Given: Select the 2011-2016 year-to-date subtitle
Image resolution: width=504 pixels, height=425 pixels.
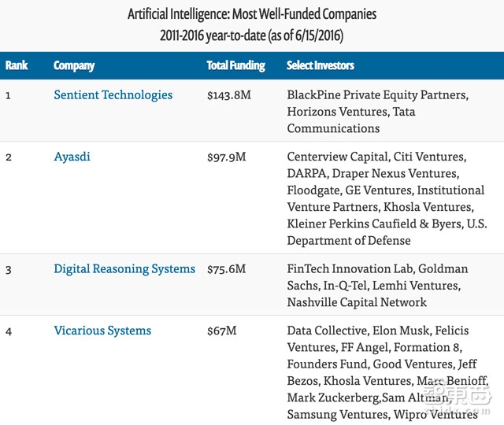Looking at the screenshot, I should click(252, 35).
